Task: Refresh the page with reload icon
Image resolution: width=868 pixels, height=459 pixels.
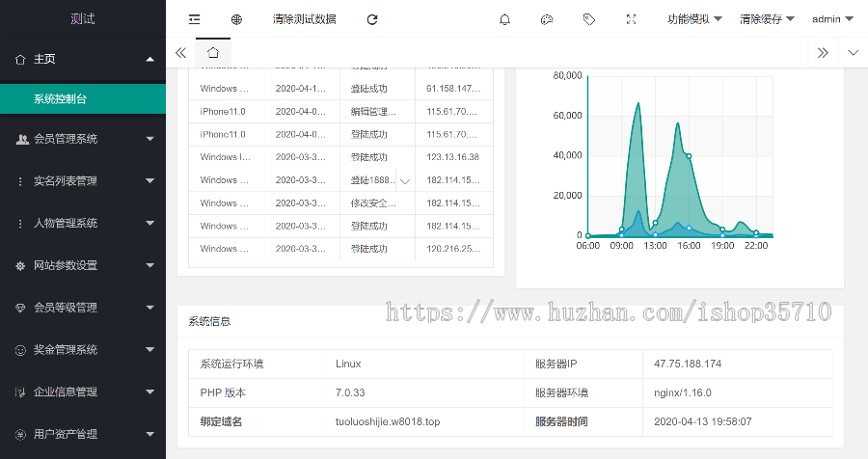Action: [372, 19]
